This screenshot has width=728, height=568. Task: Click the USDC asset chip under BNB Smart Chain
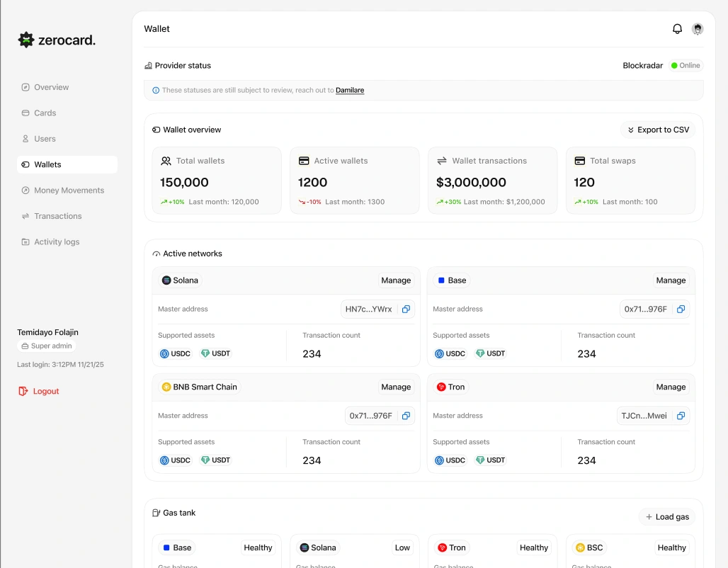click(x=175, y=460)
